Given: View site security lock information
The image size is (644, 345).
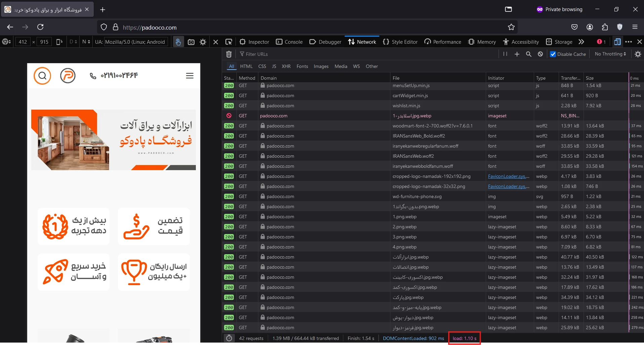Looking at the screenshot, I should pyautogui.click(x=116, y=27).
